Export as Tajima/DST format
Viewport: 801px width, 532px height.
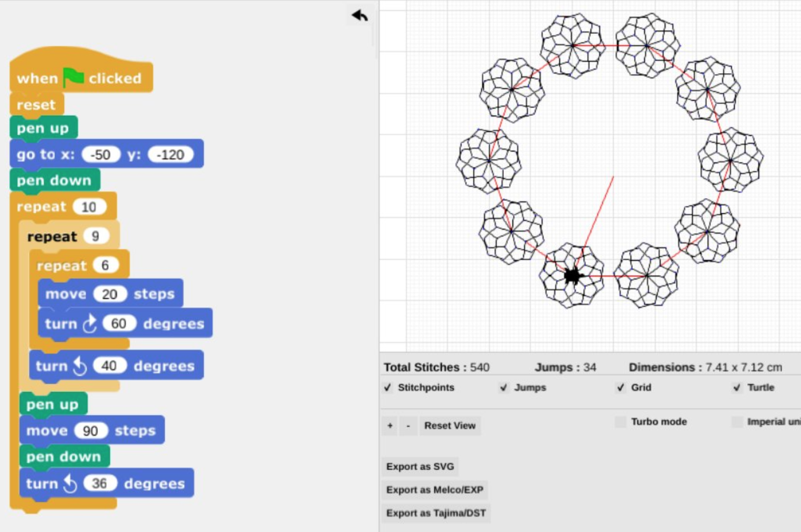tap(435, 513)
